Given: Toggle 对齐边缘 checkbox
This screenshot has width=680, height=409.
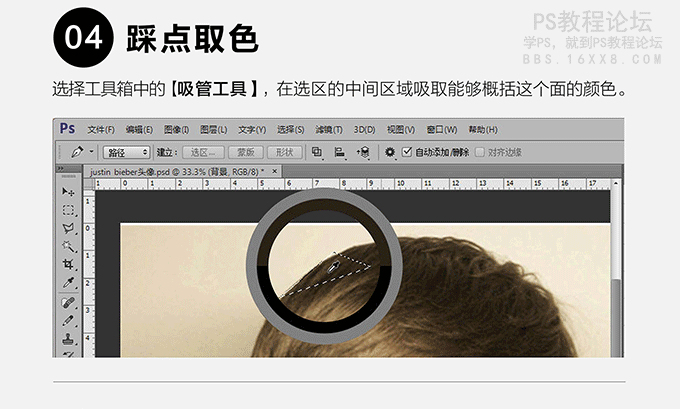Looking at the screenshot, I should 480,152.
